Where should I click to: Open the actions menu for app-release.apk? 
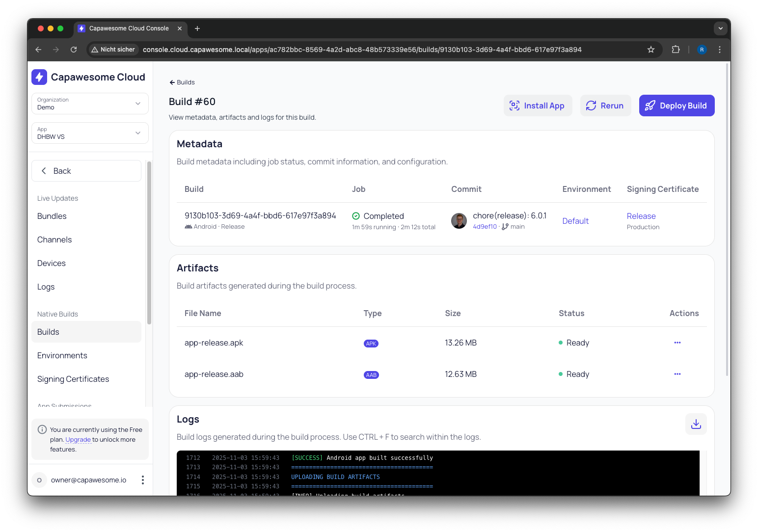[x=677, y=343]
